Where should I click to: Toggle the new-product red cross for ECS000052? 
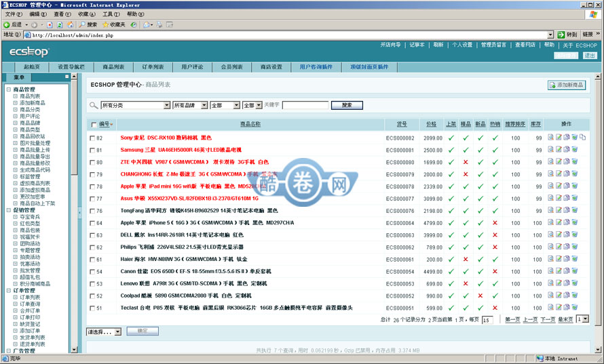click(480, 296)
